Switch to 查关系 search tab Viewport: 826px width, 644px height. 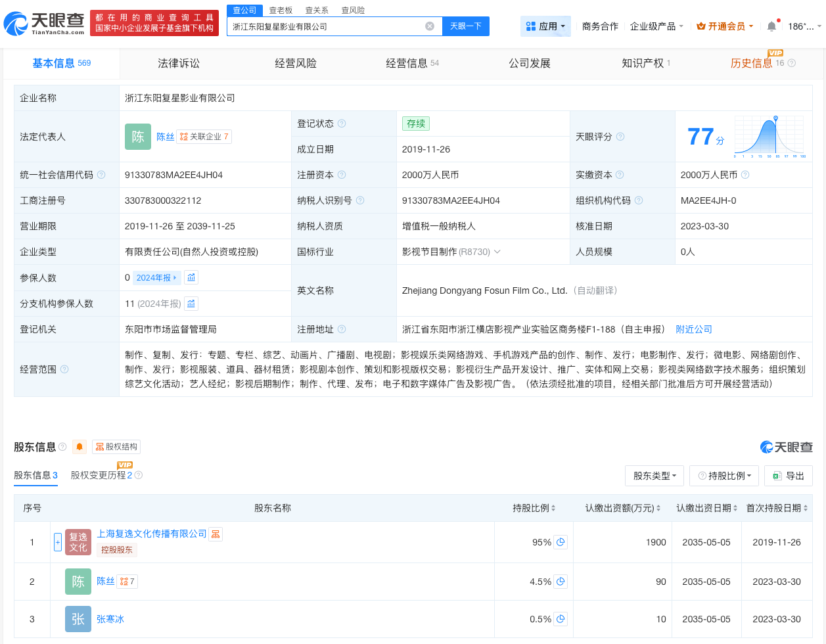(x=317, y=11)
